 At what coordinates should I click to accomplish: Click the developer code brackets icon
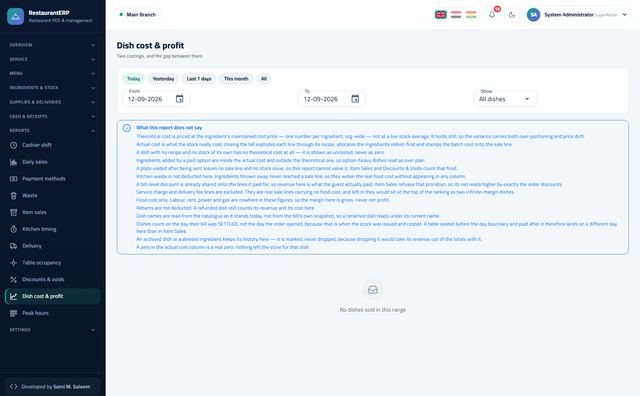(x=13, y=386)
